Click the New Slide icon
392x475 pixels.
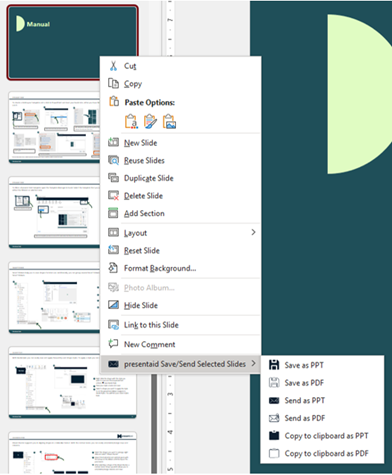(113, 142)
